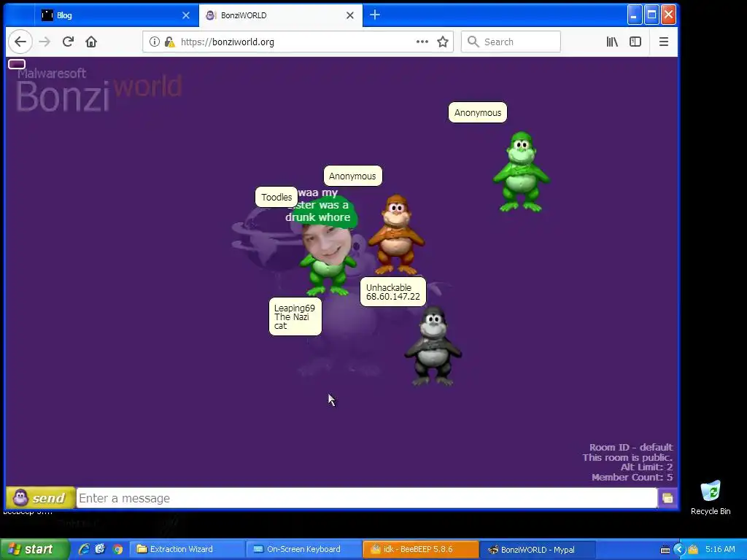Screen dimensions: 747x560
Task: Click the send button
Action: coord(41,498)
